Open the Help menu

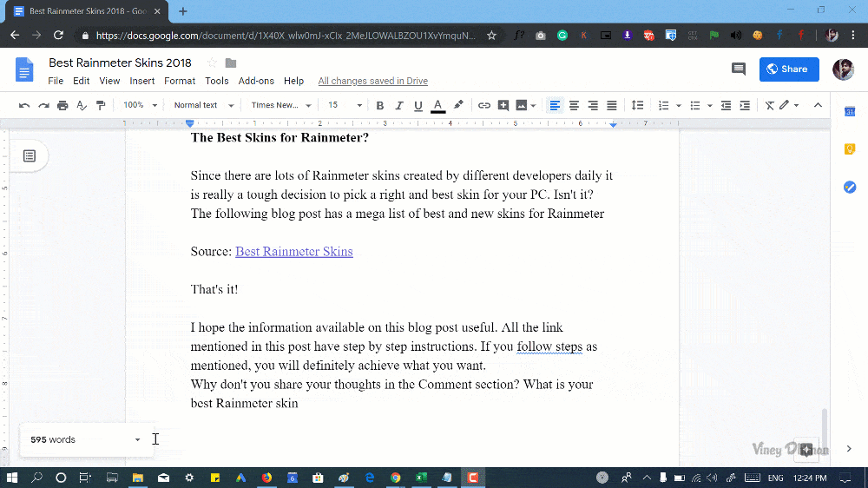[x=294, y=81]
